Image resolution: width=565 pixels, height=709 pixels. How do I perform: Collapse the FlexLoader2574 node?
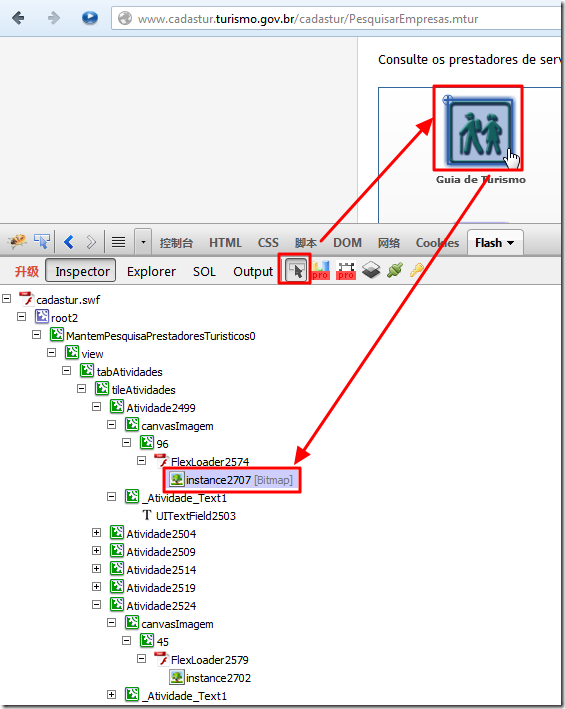tap(141, 461)
